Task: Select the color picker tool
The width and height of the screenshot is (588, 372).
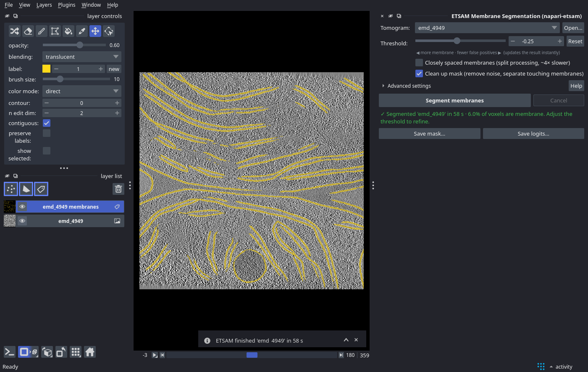Action: coord(82,31)
